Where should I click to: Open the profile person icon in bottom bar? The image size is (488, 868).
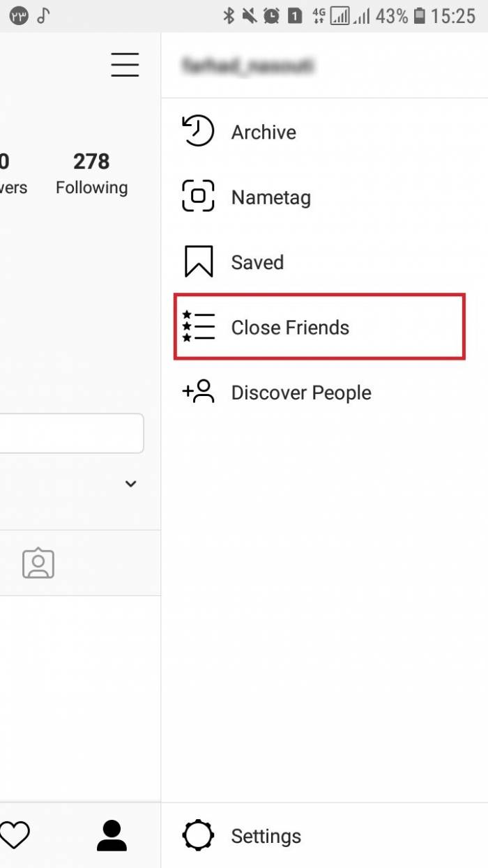click(x=112, y=835)
